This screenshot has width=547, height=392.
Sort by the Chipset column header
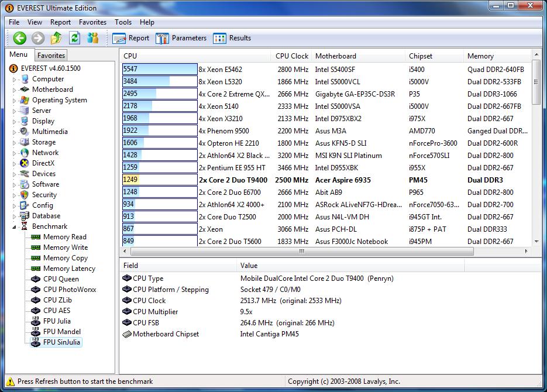tap(434, 56)
